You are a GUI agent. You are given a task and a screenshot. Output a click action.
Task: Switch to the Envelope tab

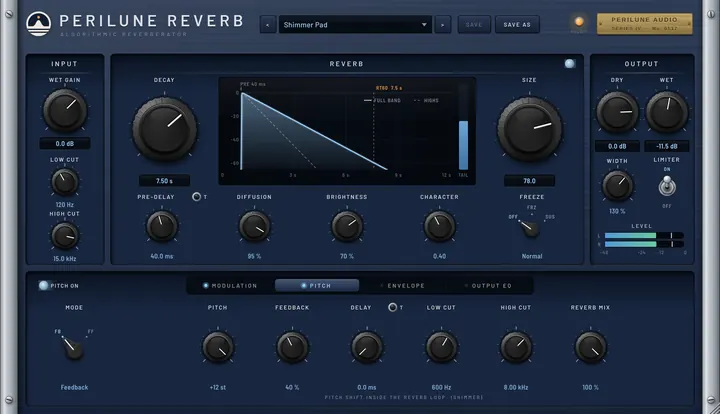point(402,285)
